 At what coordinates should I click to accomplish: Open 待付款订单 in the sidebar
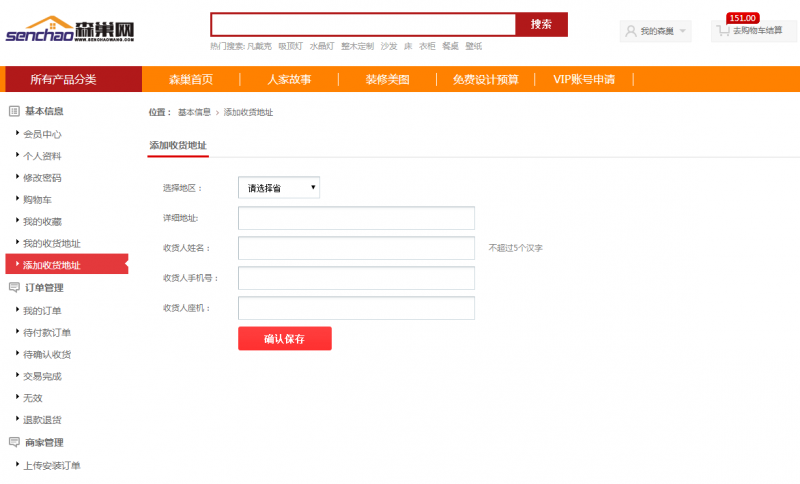coord(47,332)
